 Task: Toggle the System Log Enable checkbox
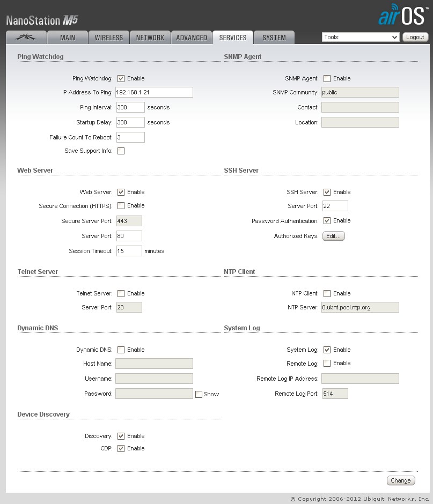point(327,350)
